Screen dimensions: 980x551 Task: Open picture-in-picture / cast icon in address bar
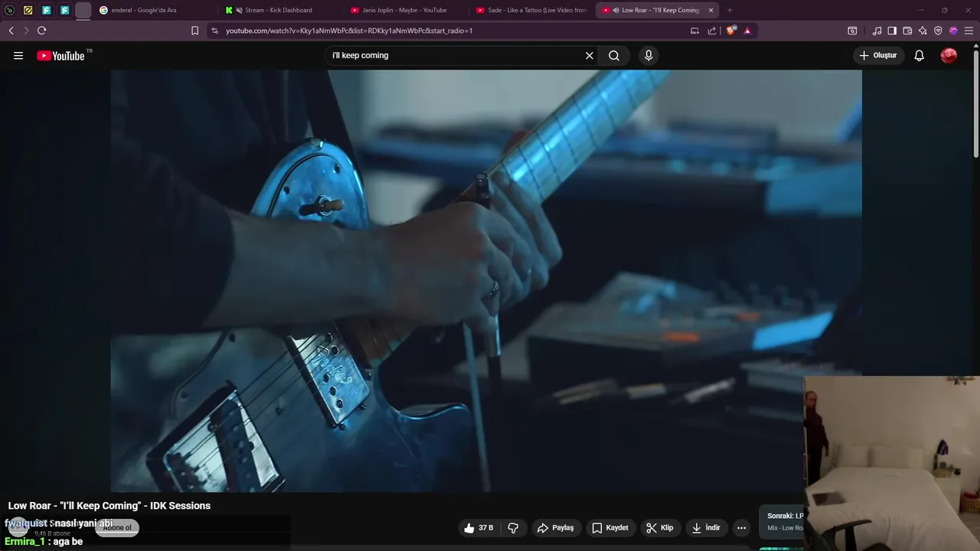[x=694, y=31]
